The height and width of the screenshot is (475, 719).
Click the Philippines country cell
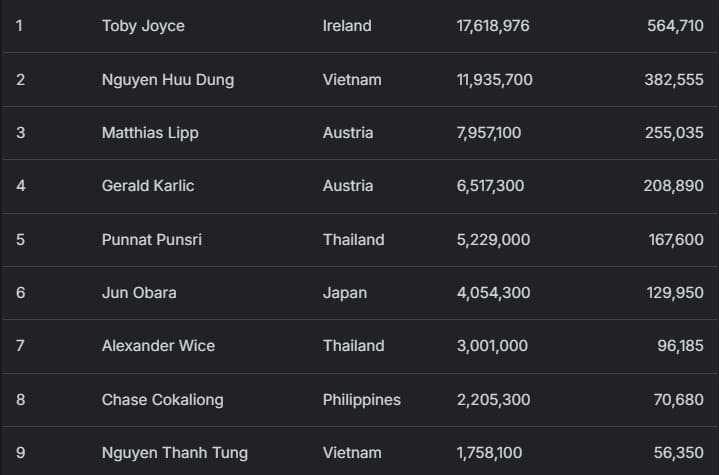click(x=361, y=400)
